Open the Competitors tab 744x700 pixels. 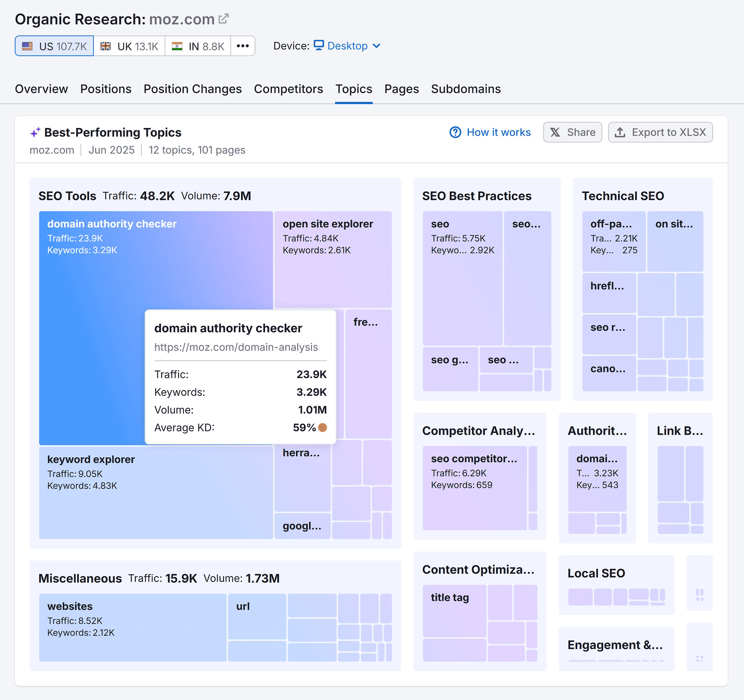tap(289, 89)
